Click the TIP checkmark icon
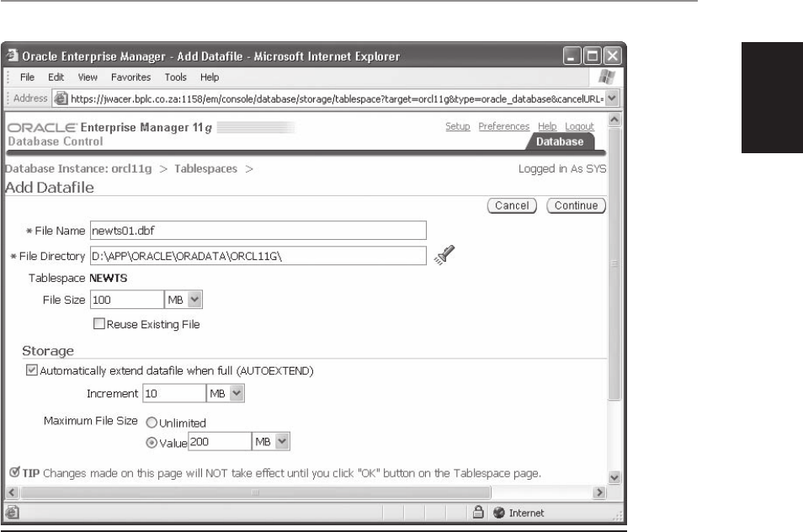Image resolution: width=803 pixels, height=532 pixels. point(14,472)
